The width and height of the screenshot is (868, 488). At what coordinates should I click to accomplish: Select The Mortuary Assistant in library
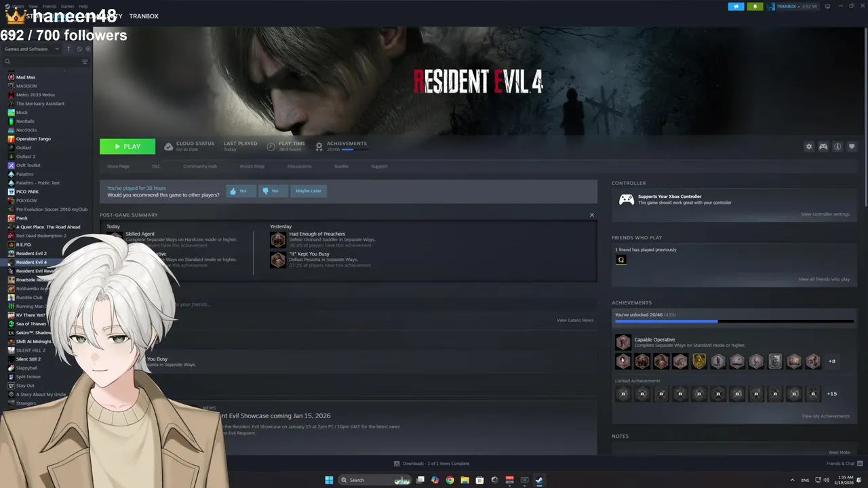40,104
